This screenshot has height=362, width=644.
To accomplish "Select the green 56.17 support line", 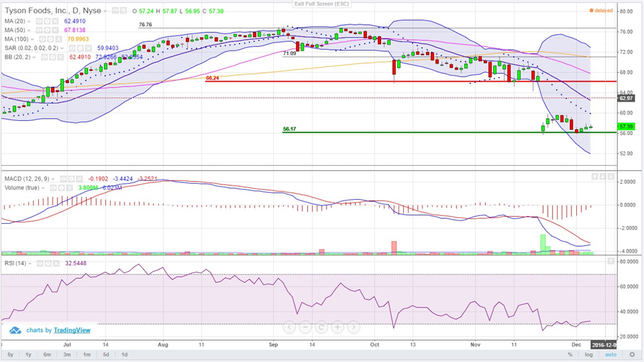I will click(450, 132).
